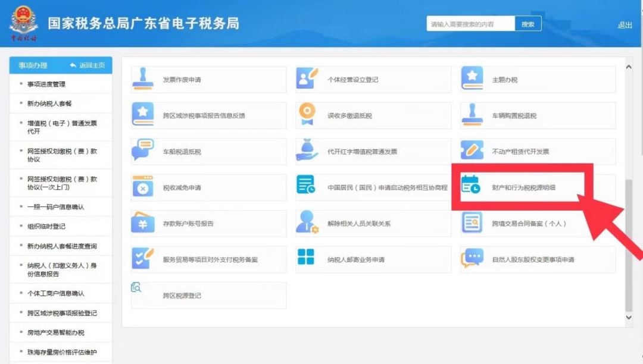Open 跨区税源登记 text link
Viewport: 643px width, 364px height.
pos(182,296)
